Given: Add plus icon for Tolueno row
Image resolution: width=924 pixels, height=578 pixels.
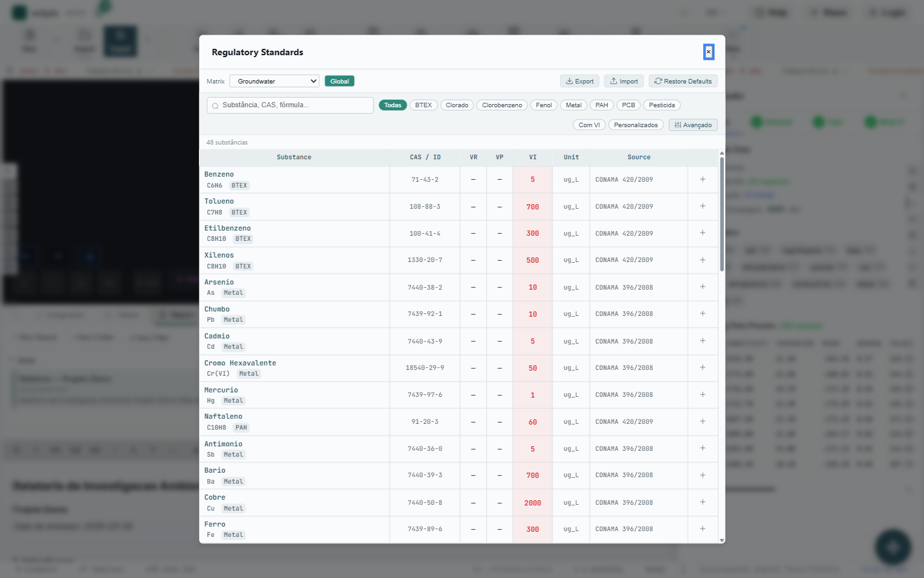Looking at the screenshot, I should [703, 206].
